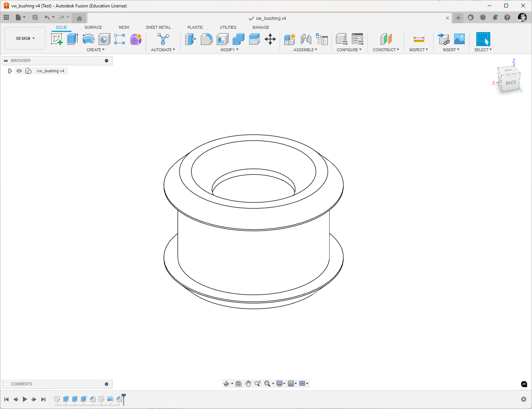Select the Shell tool
Viewport: 532px width, 409px height.
[x=222, y=39]
